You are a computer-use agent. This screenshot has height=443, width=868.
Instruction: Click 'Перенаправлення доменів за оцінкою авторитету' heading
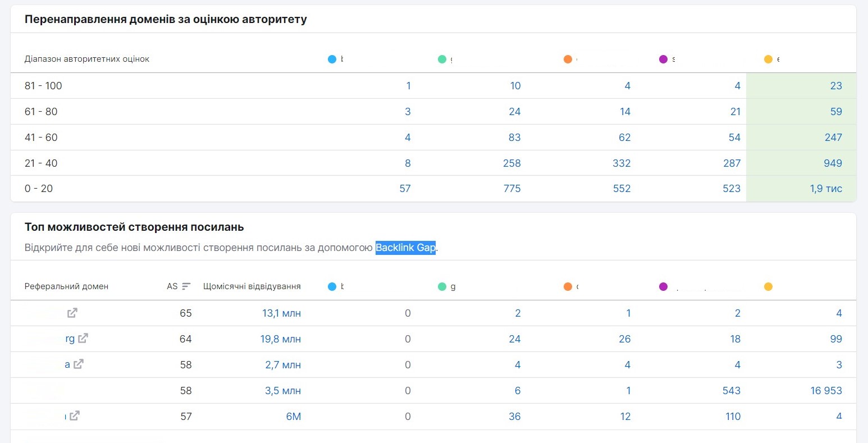pos(166,19)
